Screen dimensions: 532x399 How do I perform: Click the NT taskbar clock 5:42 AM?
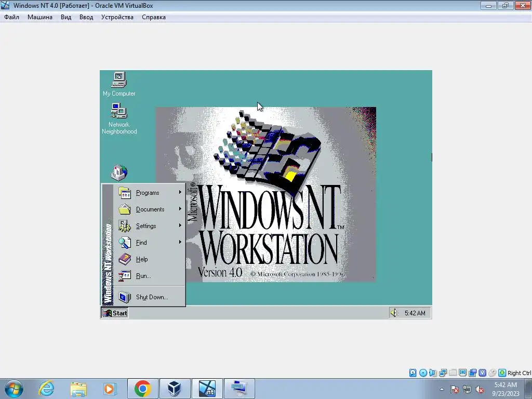coord(415,313)
